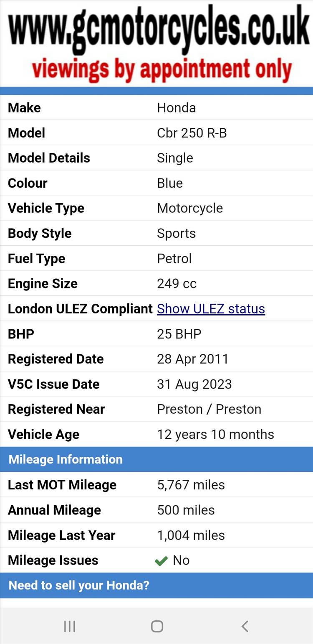Click the Registered Date value 28 Apr 2011
This screenshot has width=313, height=644.
[192, 359]
